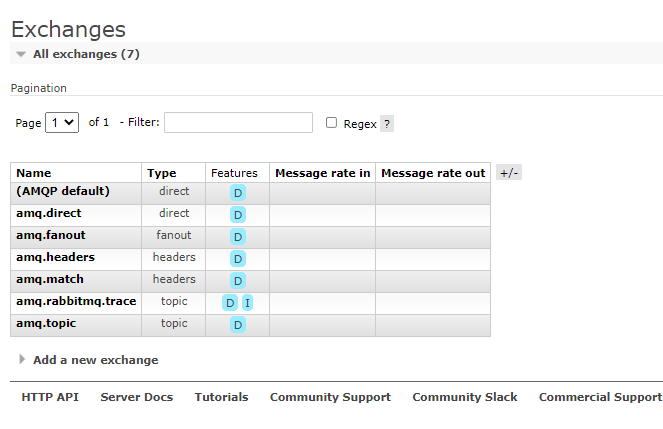Click internal I badge of amq.rabbitmq.trace
The height and width of the screenshot is (429, 663).
(247, 303)
